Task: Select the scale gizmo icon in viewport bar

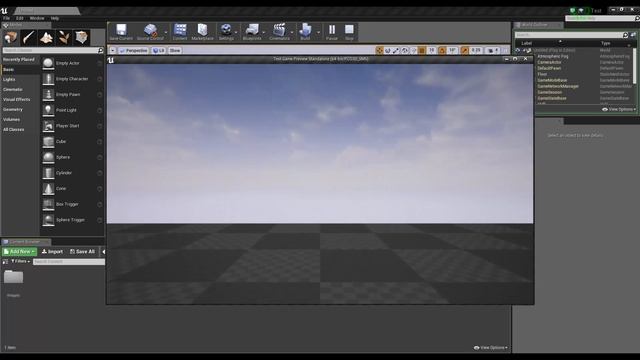Action: point(396,51)
